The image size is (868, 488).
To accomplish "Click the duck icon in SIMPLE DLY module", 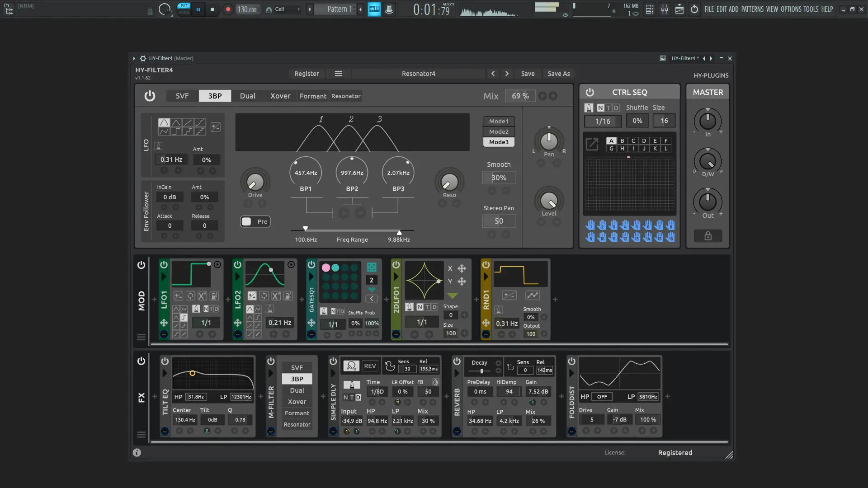I will [389, 366].
